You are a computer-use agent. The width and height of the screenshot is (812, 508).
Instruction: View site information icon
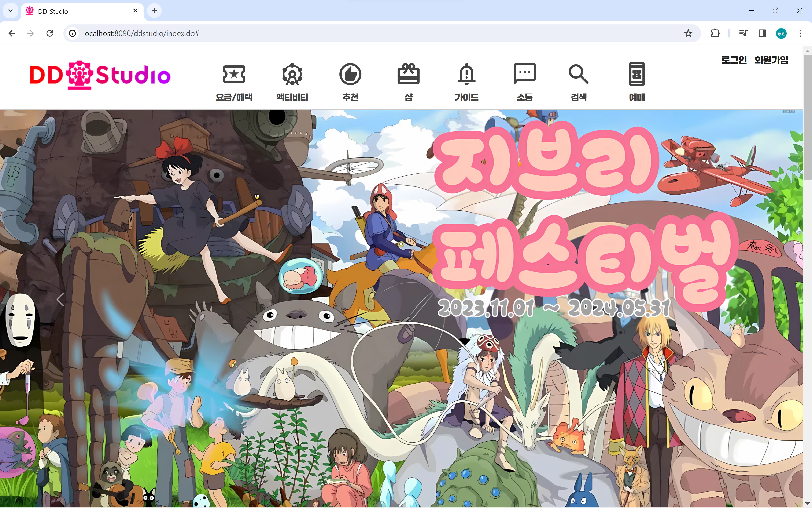tap(73, 33)
